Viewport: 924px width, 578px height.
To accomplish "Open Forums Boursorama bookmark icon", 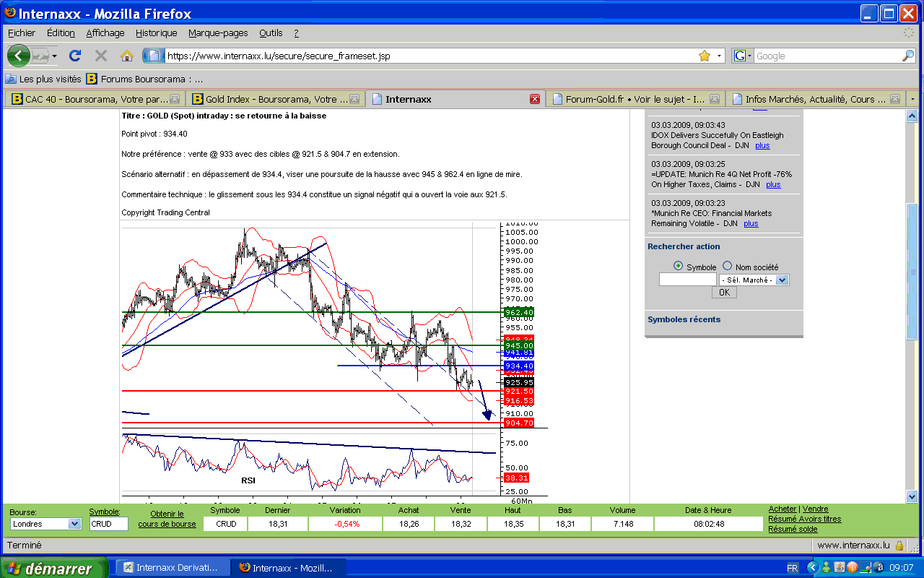I will pyautogui.click(x=92, y=79).
